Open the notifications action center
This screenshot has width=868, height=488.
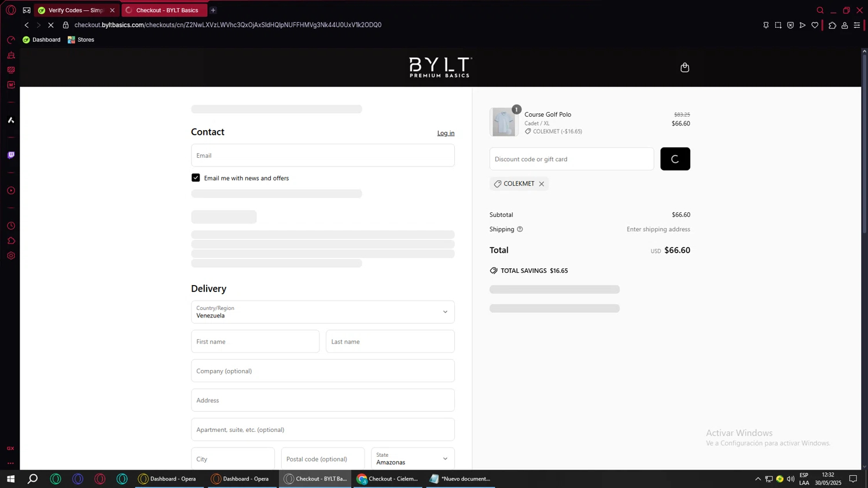pyautogui.click(x=853, y=479)
